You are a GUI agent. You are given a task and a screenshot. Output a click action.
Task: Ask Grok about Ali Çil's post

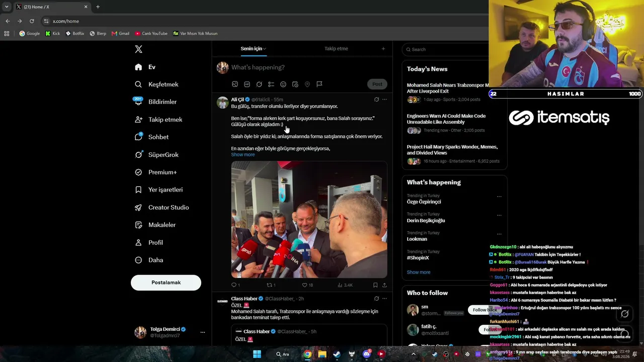(x=376, y=100)
